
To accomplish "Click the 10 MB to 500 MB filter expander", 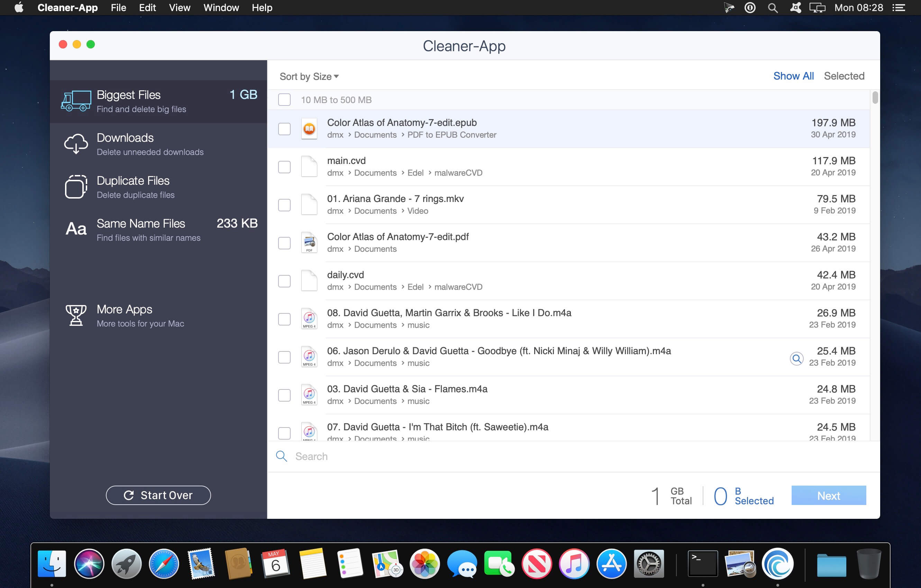I will [x=336, y=99].
